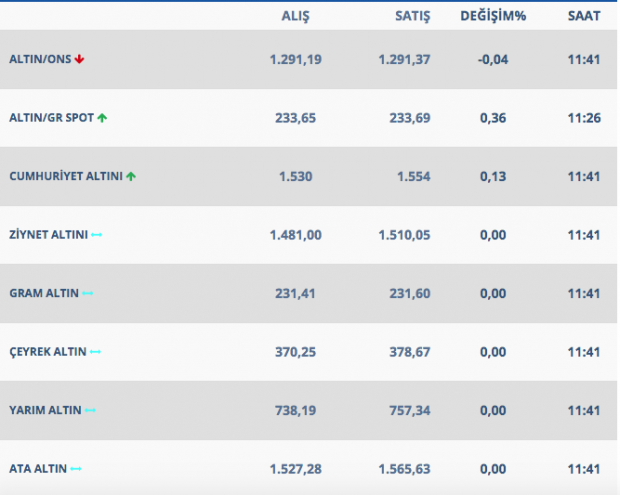
Task: Click the sideways arrow icon beside ZİYNET ALTINI
Action: click(x=97, y=235)
